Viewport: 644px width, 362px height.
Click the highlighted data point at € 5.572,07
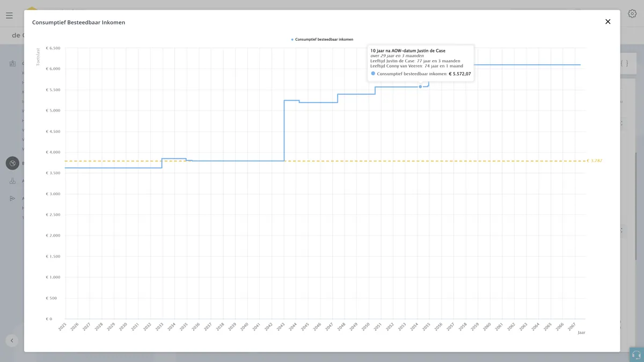(x=420, y=86)
